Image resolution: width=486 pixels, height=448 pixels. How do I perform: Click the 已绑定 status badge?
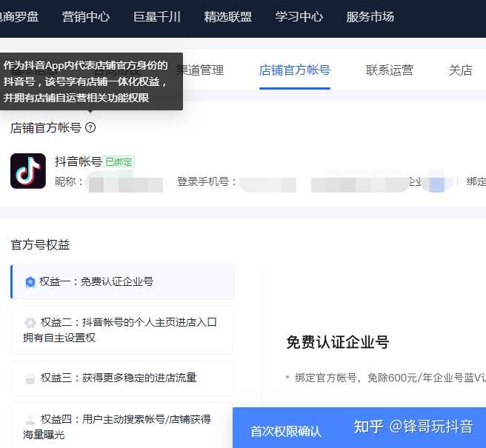119,161
